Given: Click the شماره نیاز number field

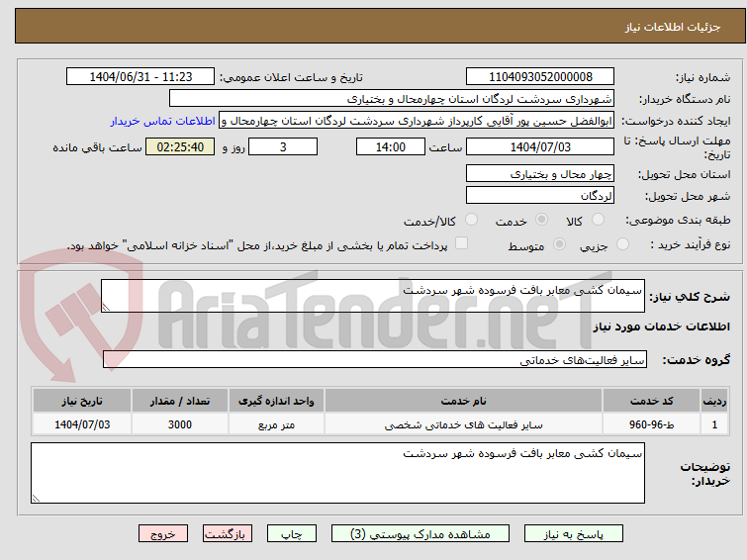Looking at the screenshot, I should coord(540,77).
